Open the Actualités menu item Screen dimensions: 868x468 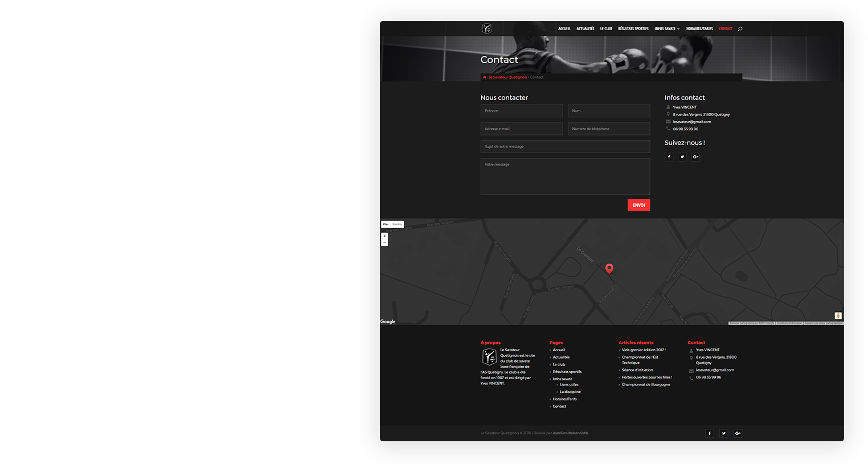click(585, 28)
